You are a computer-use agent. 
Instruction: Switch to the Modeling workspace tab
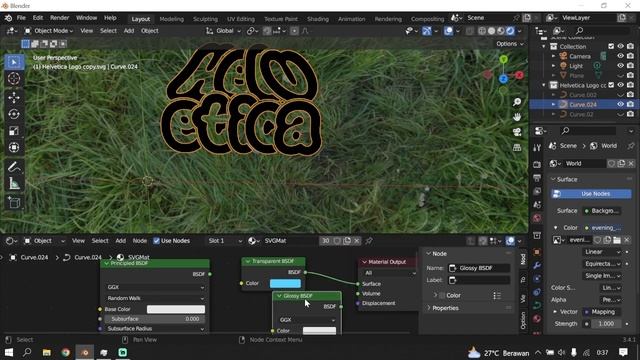(x=171, y=19)
